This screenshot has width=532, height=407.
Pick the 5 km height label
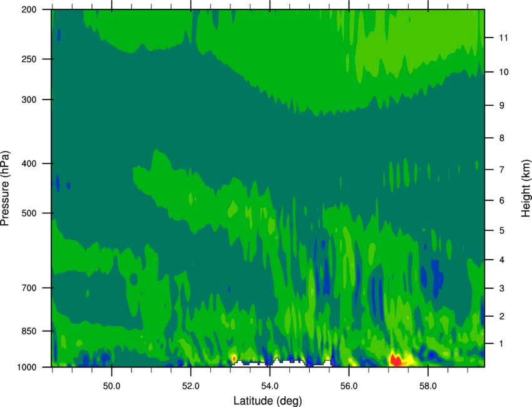pos(501,230)
